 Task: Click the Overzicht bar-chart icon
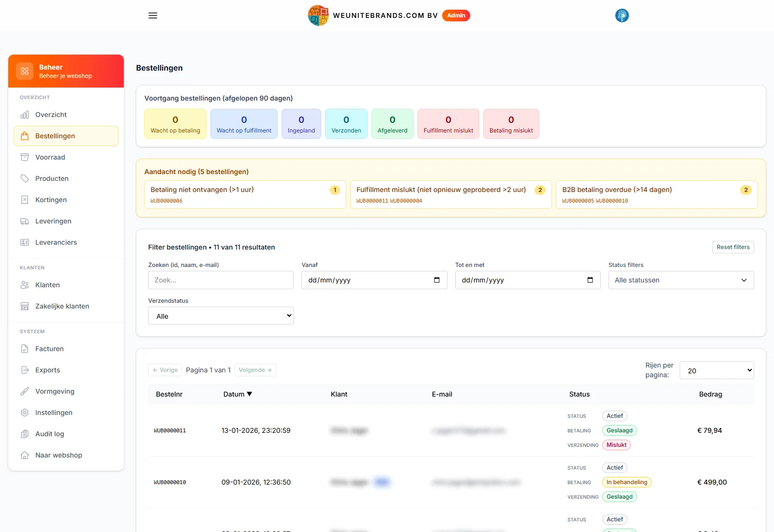[x=25, y=115]
